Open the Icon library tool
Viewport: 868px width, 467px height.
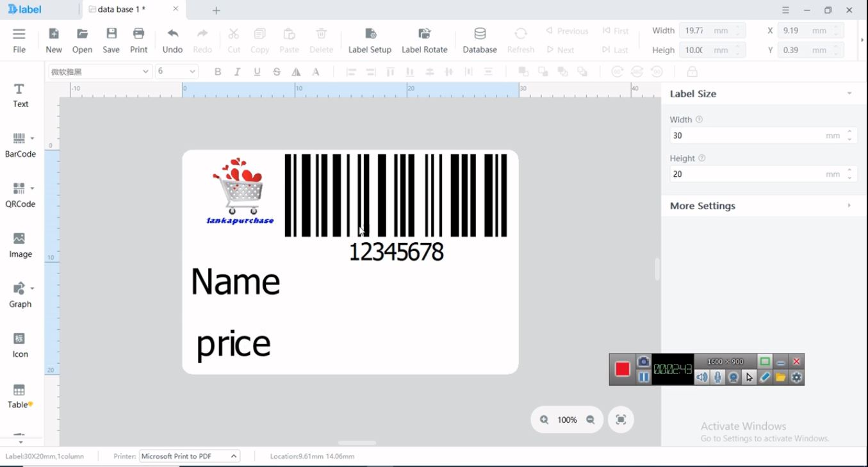pos(20,345)
